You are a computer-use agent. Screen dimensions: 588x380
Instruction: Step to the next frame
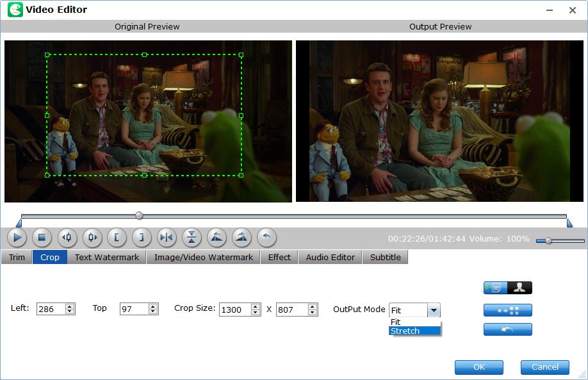click(x=92, y=238)
